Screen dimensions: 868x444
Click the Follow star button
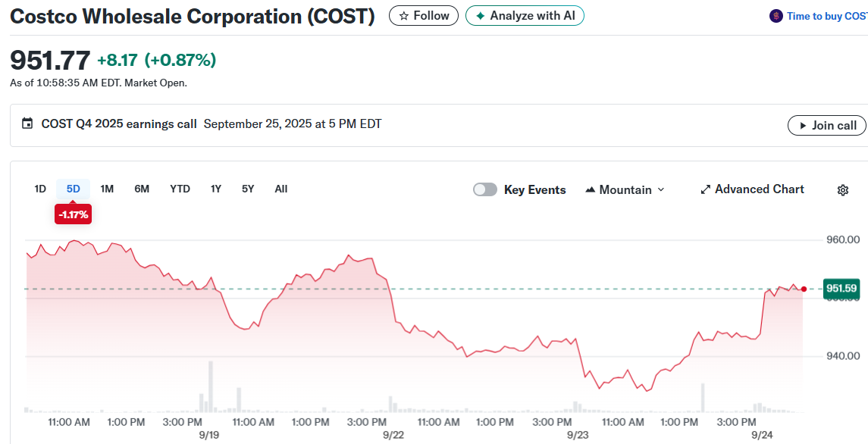424,15
